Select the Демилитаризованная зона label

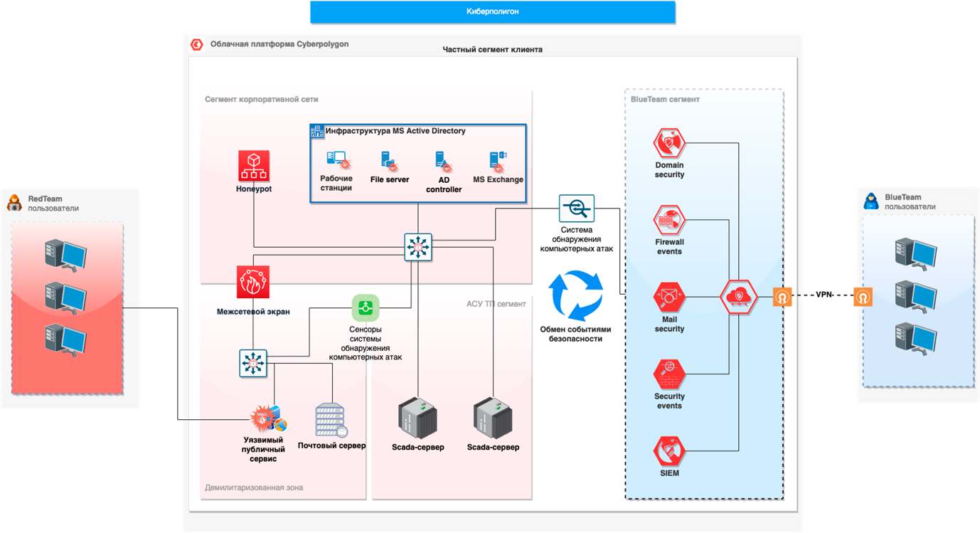pos(254,488)
